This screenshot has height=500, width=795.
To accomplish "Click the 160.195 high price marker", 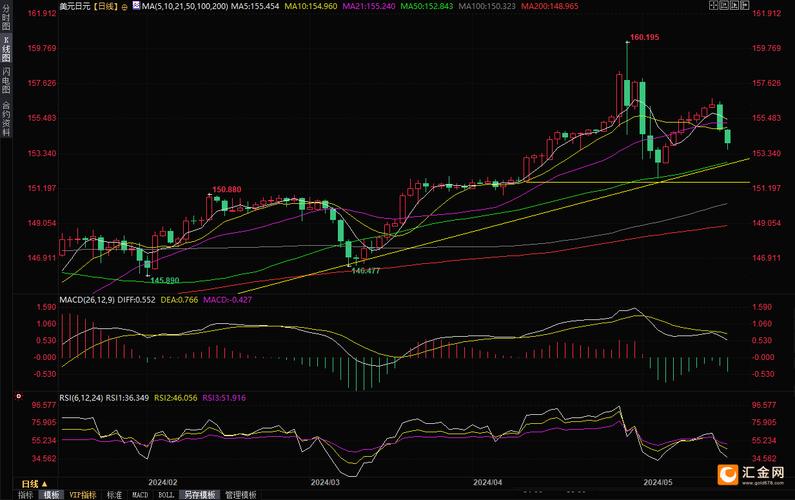I will [x=644, y=38].
